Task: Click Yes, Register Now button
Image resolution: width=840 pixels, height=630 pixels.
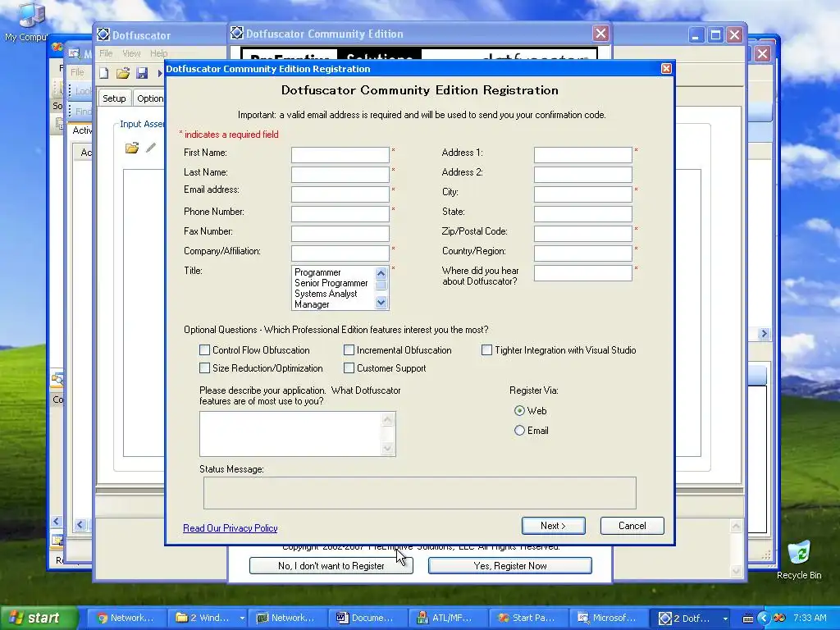Action: tap(510, 566)
